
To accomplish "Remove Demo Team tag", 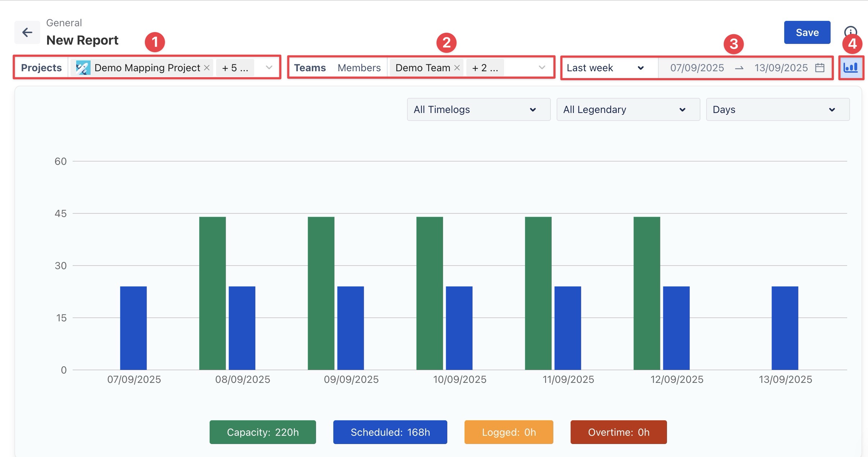I will 457,68.
